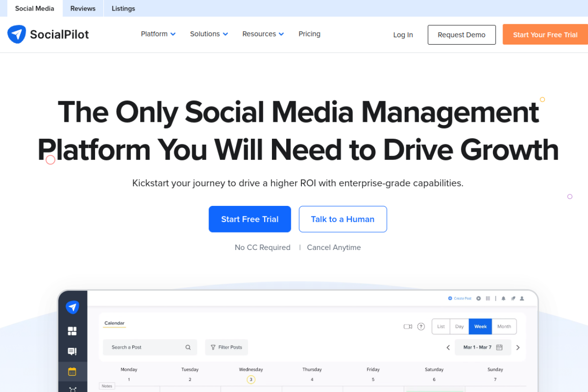Click the Saturday column header
The image size is (588, 392).
click(434, 369)
